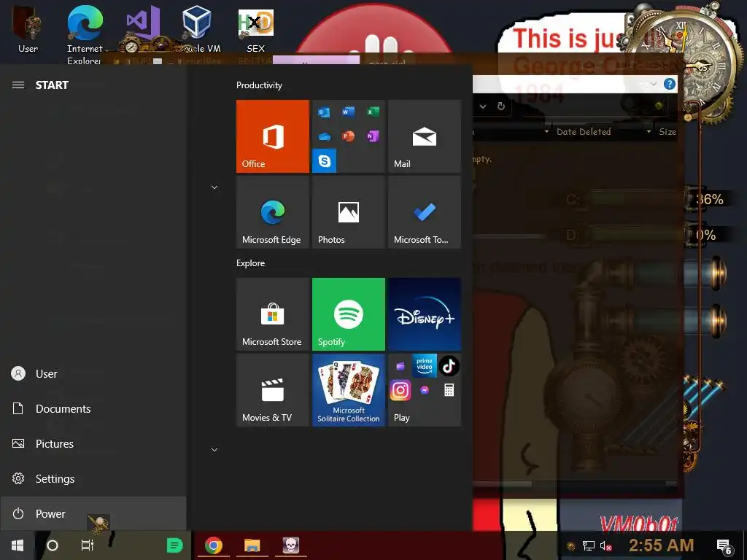747x560 pixels.
Task: Click the C: drive usage gauge
Action: (x=646, y=199)
